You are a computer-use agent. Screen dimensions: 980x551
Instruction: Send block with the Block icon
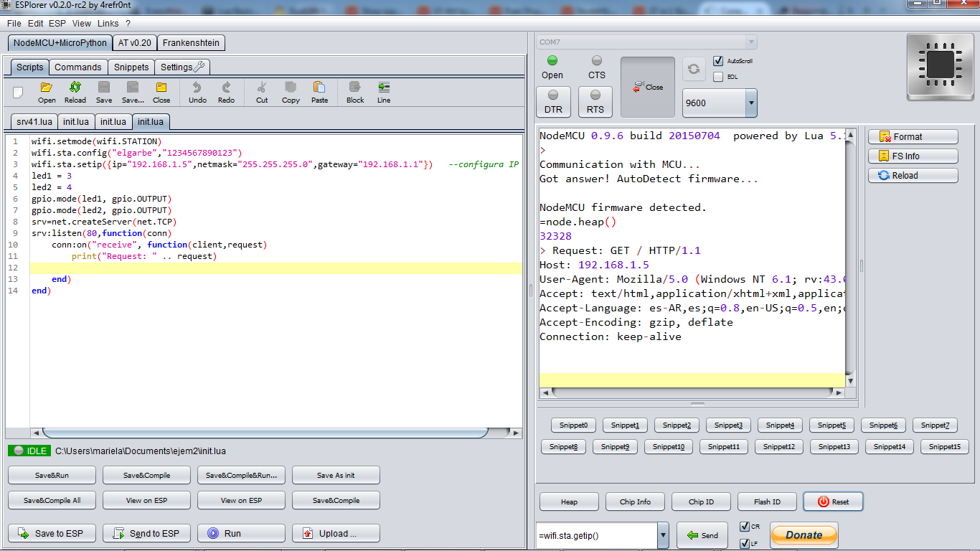[x=355, y=92]
